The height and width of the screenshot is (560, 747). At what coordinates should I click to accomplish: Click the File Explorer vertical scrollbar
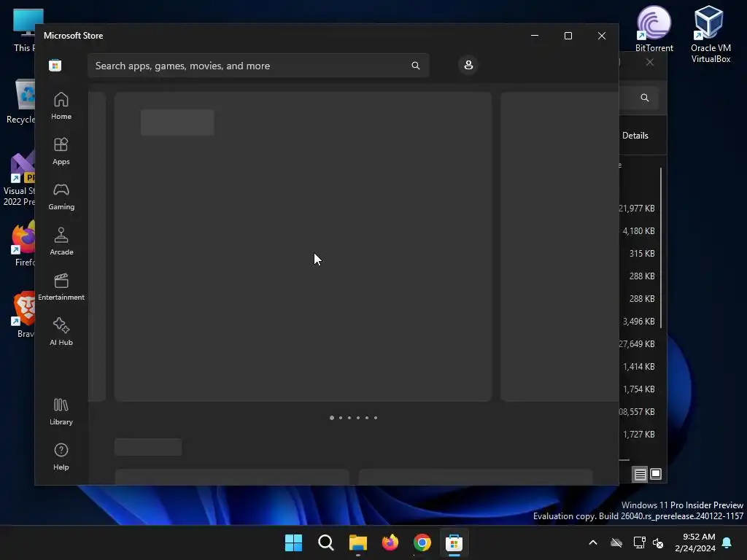(661, 248)
